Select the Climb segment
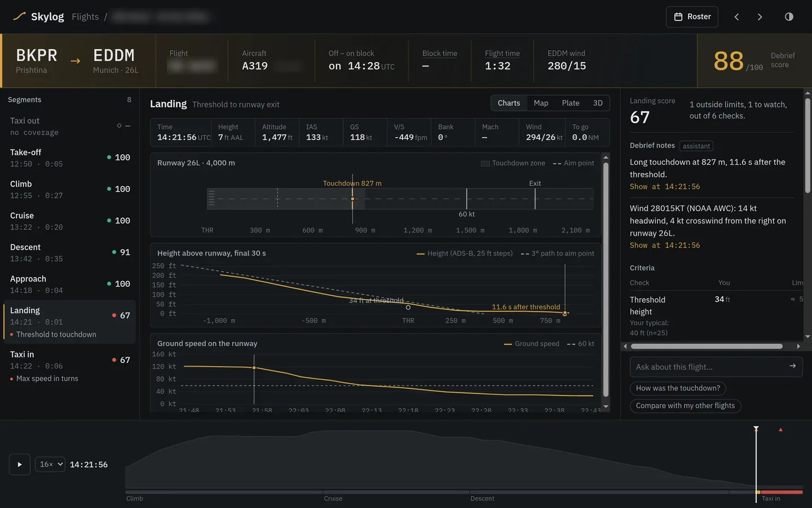The width and height of the screenshot is (812, 508). [70, 189]
